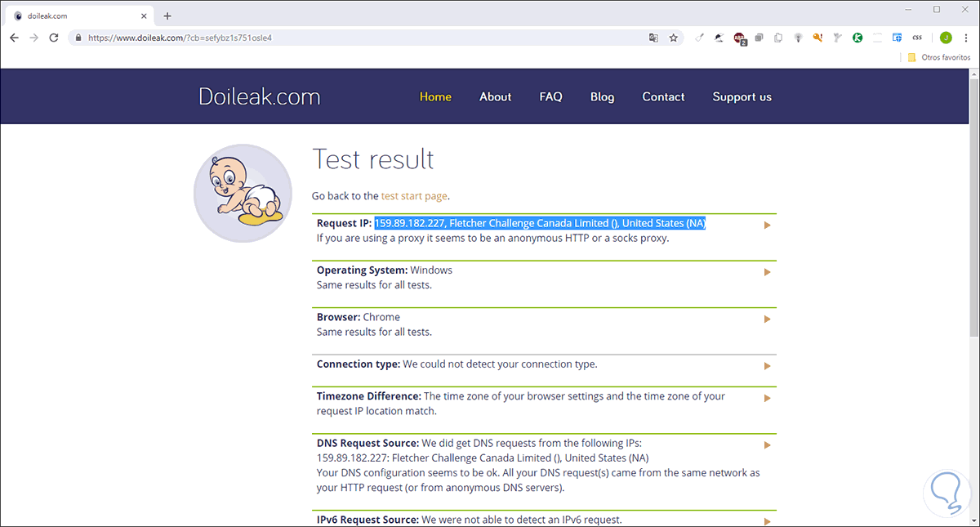The width and height of the screenshot is (980, 527).
Task: Open the Blog menu item
Action: 602,96
